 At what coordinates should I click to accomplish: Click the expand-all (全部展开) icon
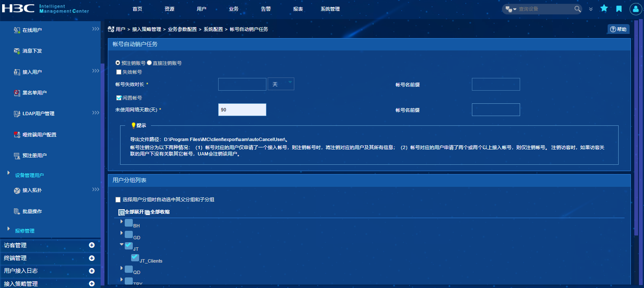click(121, 212)
